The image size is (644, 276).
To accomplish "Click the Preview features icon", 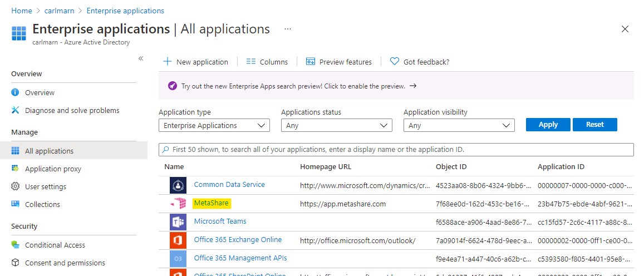I will [x=311, y=62].
